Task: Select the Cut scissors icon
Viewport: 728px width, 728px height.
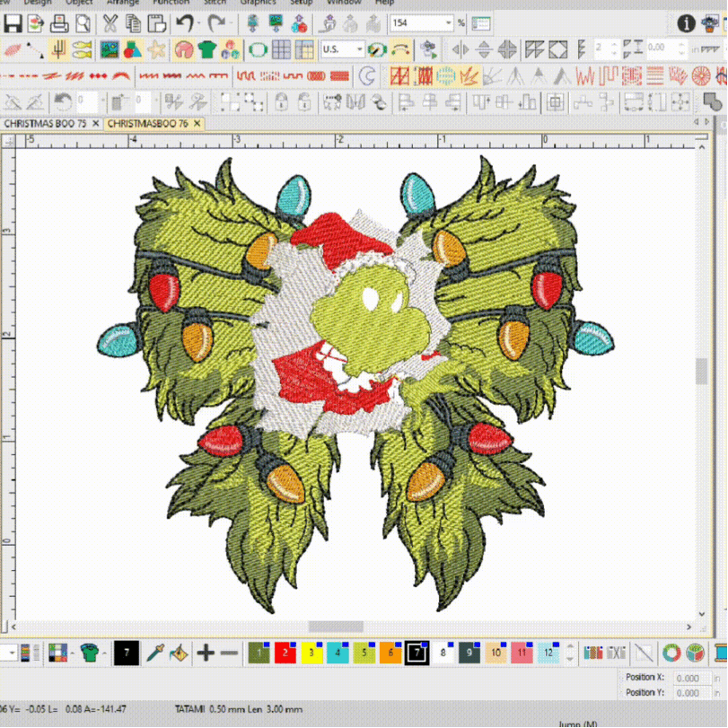Action: (110, 23)
